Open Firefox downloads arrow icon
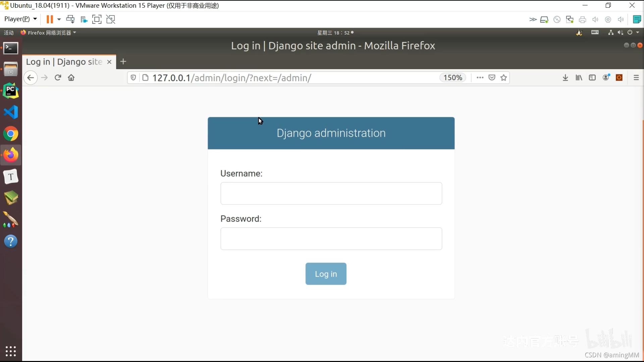 pos(565,78)
